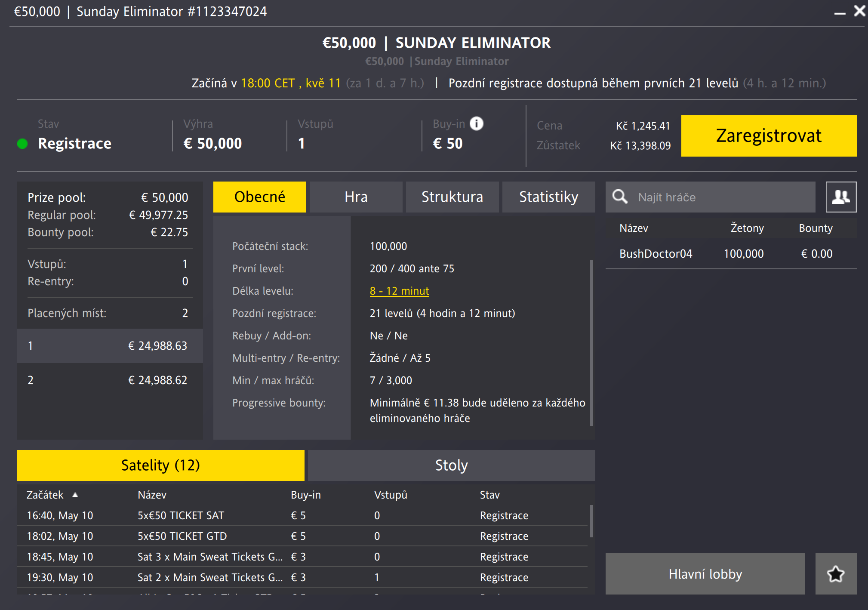Screen dimensions: 868x610
Task: Click the Zaregistrovat button to register
Action: click(768, 136)
